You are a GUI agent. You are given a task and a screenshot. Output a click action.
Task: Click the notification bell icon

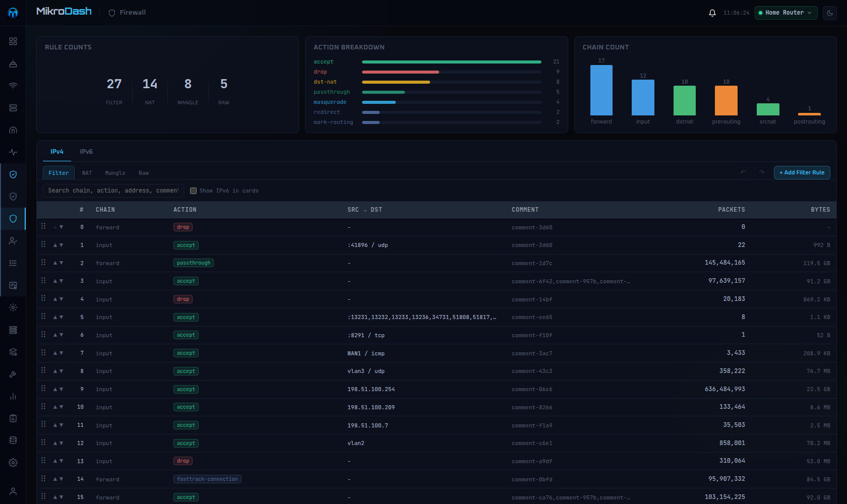tap(712, 13)
